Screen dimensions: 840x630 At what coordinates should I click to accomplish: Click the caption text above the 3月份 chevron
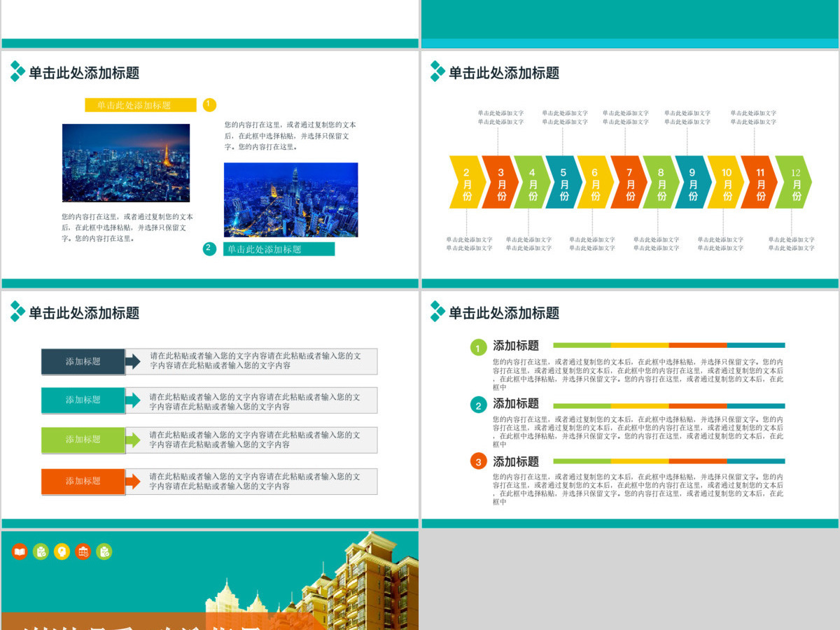[x=500, y=117]
